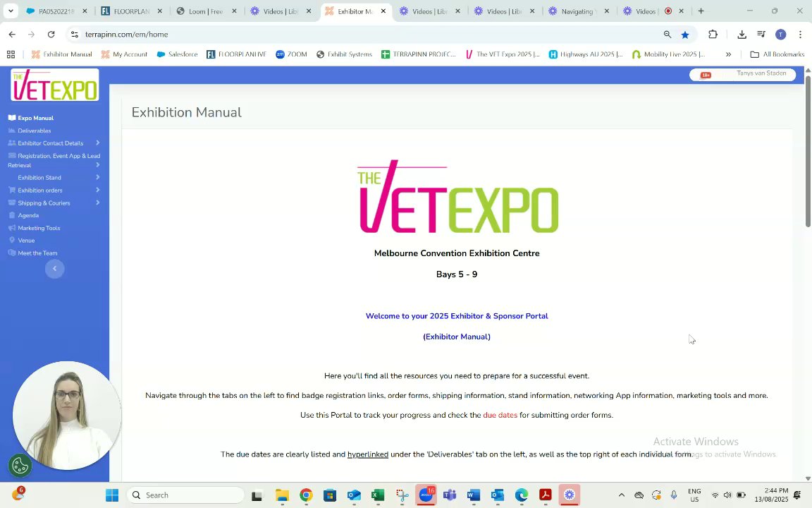The height and width of the screenshot is (508, 812).
Task: Toggle the bookmark star icon
Action: [x=685, y=34]
